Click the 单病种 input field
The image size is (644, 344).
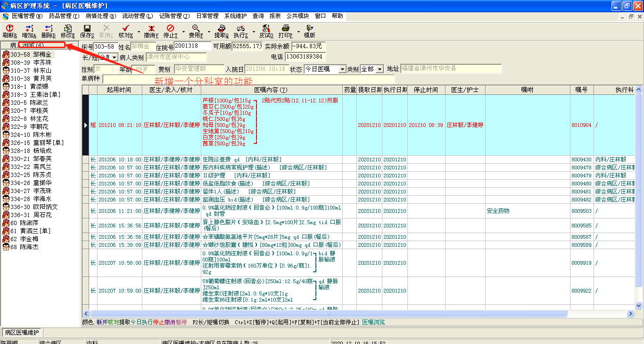[248, 79]
